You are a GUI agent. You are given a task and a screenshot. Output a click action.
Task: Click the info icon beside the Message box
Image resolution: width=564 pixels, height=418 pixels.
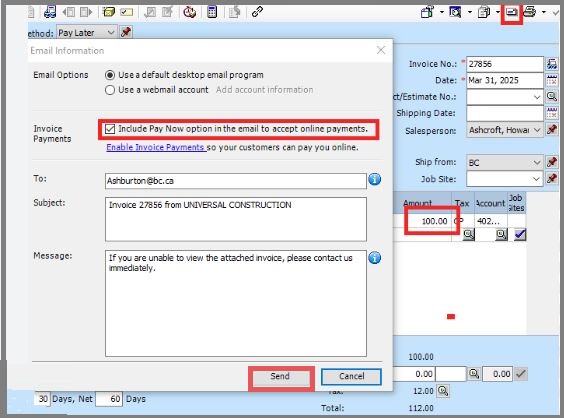tap(374, 258)
